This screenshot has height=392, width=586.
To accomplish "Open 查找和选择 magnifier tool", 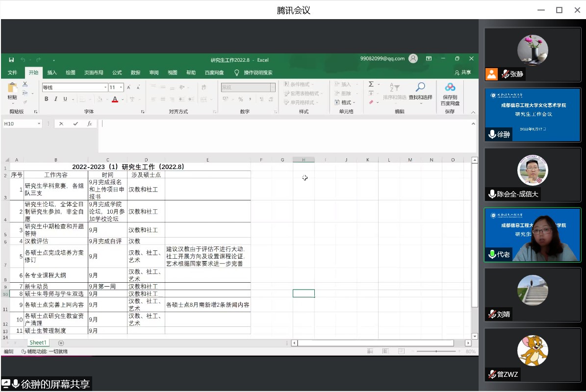I will click(420, 88).
